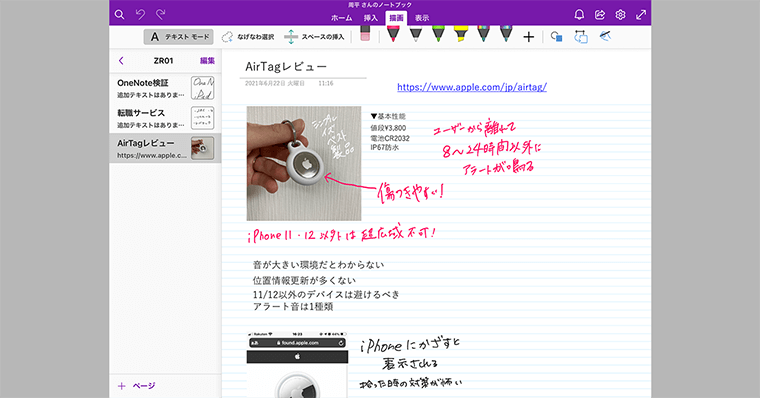Open the OneNote検証 page
This screenshot has width=760, height=398.
pyautogui.click(x=165, y=88)
